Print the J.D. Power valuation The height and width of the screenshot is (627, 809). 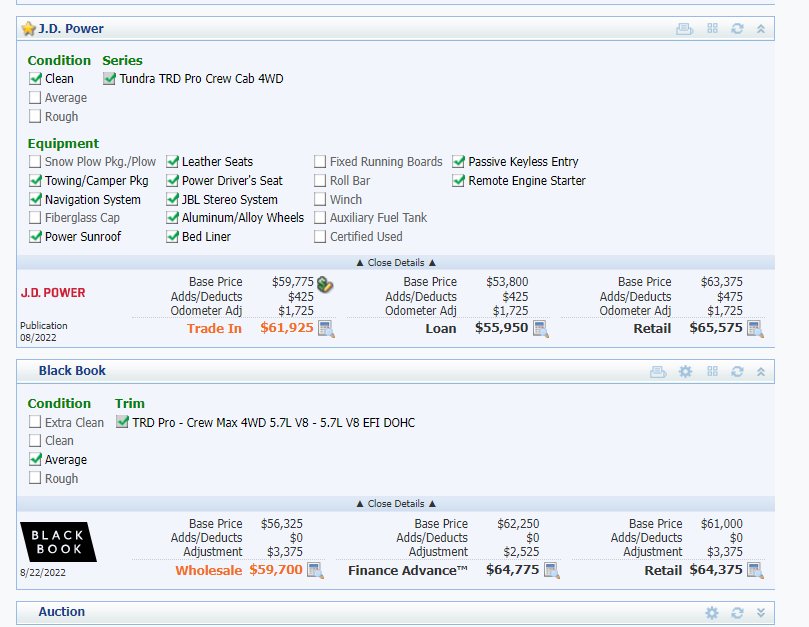[x=684, y=29]
